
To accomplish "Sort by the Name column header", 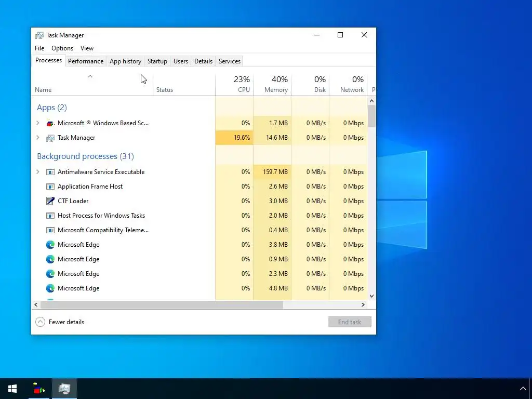I will pos(92,84).
